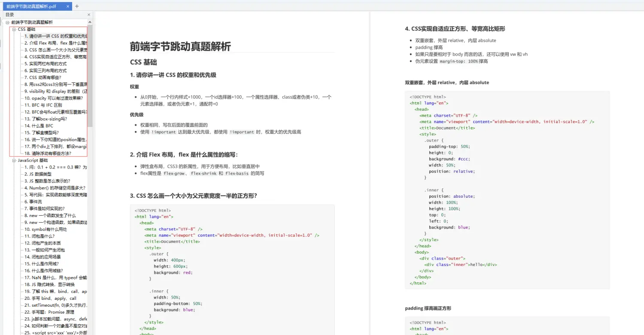Click heading 2. 介绍 Flex 布局 in the page
This screenshot has height=335, width=644.
point(184,154)
